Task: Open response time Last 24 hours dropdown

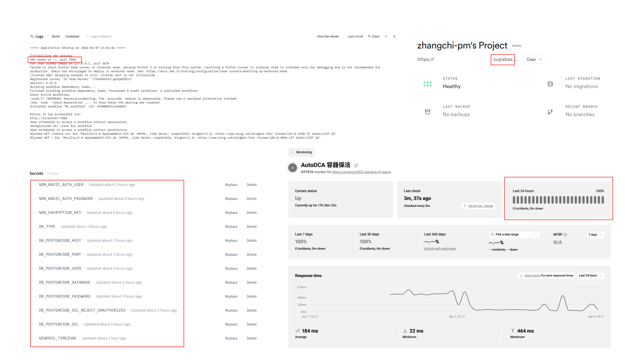Action: pyautogui.click(x=590, y=275)
